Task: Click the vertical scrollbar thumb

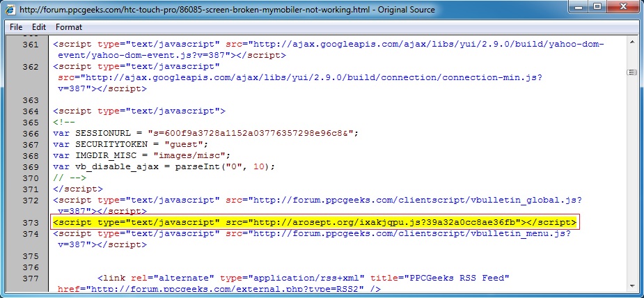Action: (x=632, y=72)
